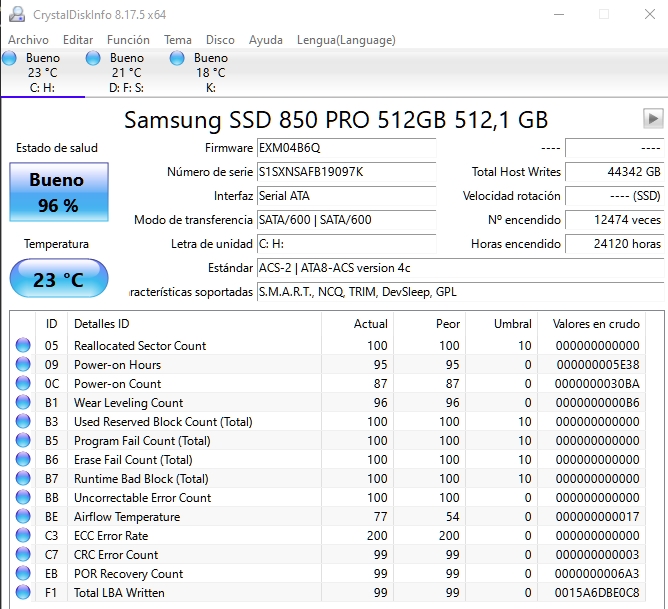Click the status icon for Total LBA Written
This screenshot has height=609, width=668.
click(23, 592)
